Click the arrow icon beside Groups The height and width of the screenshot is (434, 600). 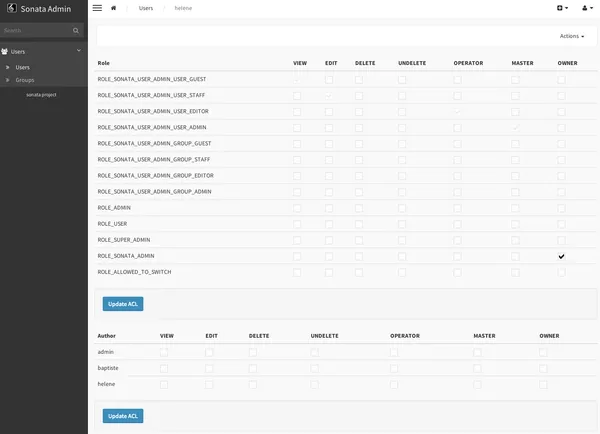click(x=8, y=80)
